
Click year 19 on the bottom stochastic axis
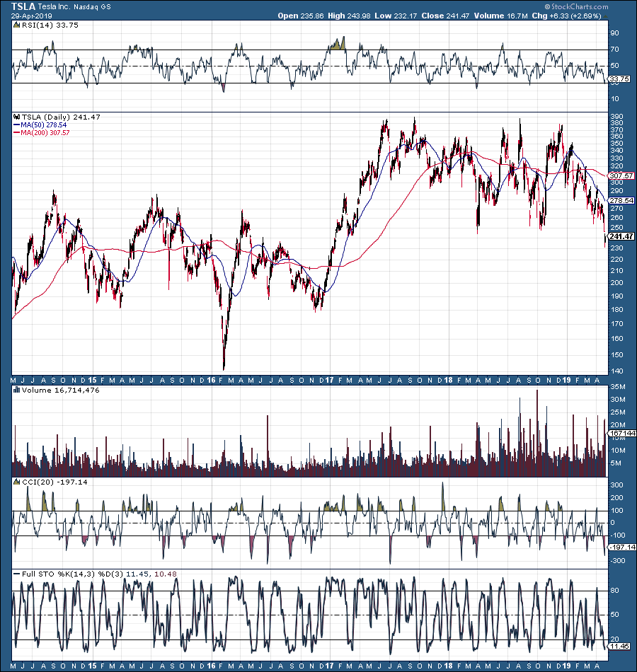(x=567, y=666)
